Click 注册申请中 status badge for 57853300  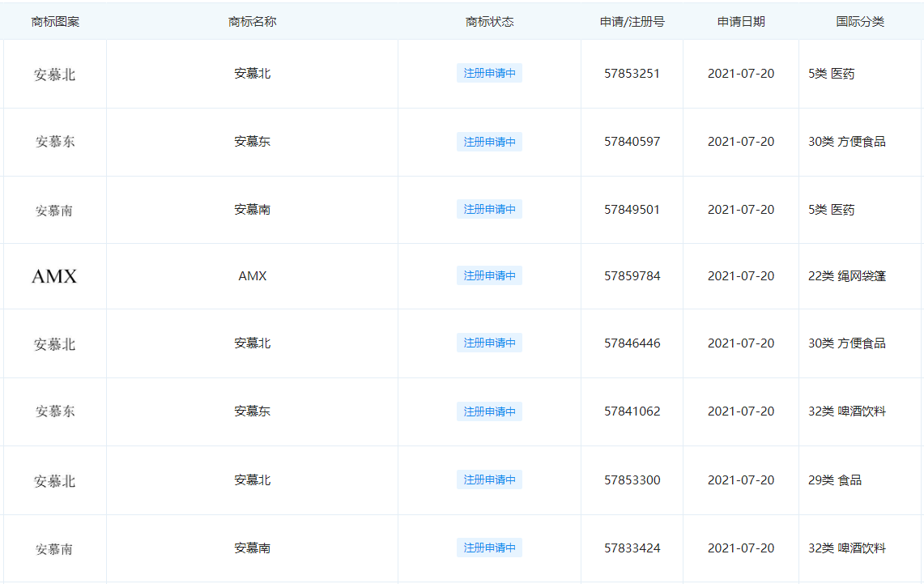489,480
